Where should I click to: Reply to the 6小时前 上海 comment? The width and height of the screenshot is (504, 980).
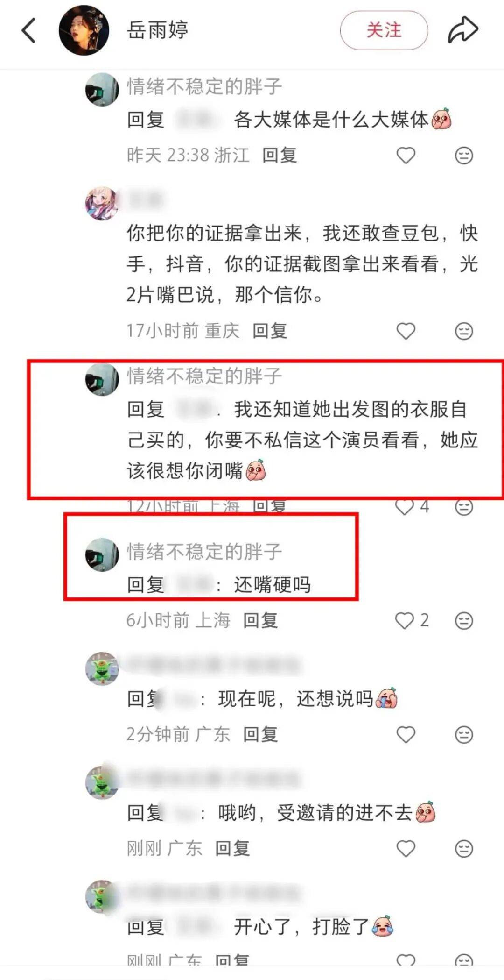260,620
